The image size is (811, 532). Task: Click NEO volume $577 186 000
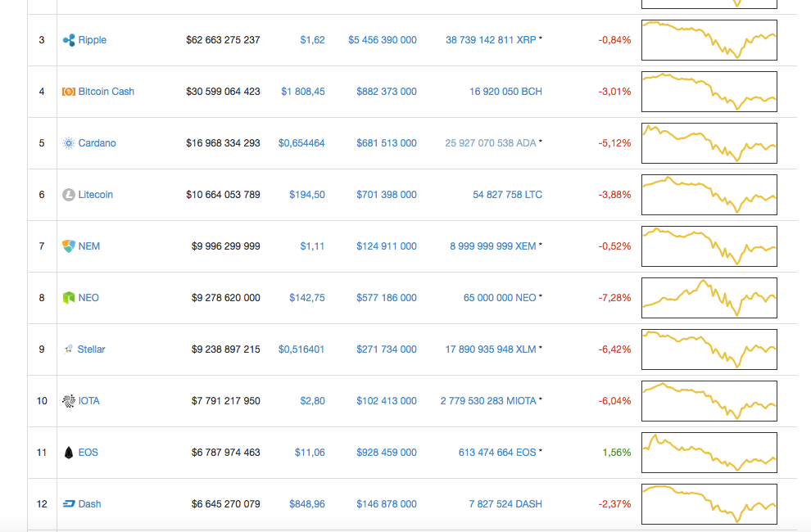[387, 298]
